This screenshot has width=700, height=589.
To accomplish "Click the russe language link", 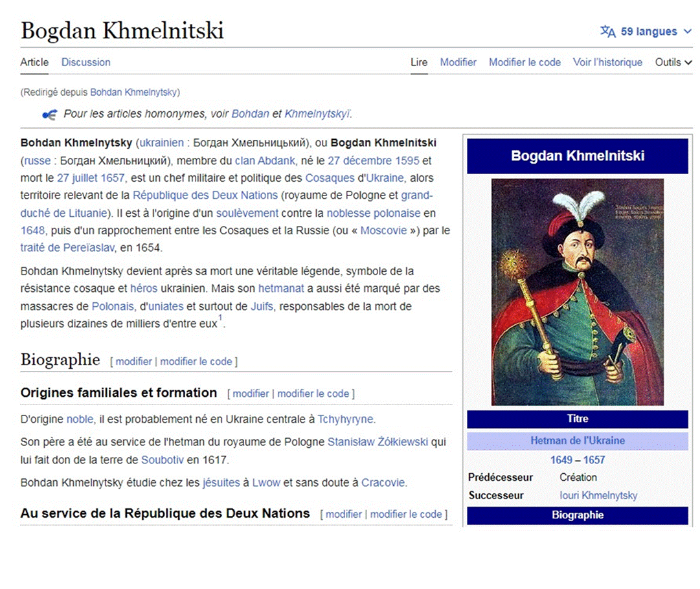I will click(x=37, y=161).
